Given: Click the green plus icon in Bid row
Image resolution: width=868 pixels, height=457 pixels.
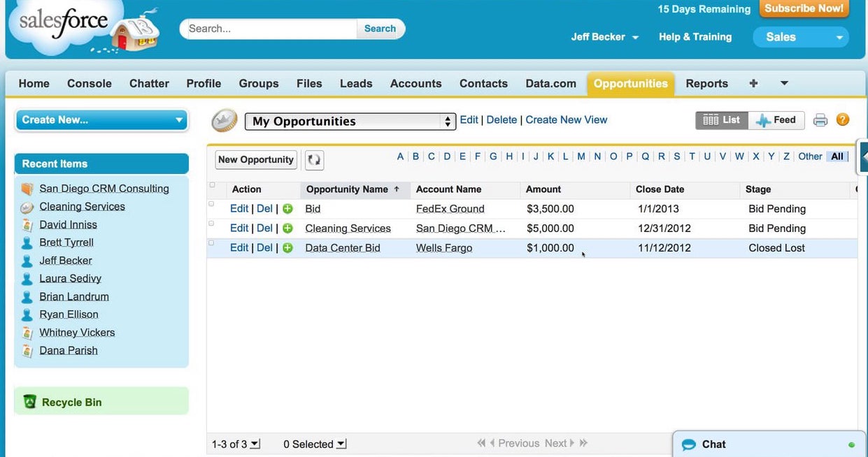Looking at the screenshot, I should click(287, 209).
